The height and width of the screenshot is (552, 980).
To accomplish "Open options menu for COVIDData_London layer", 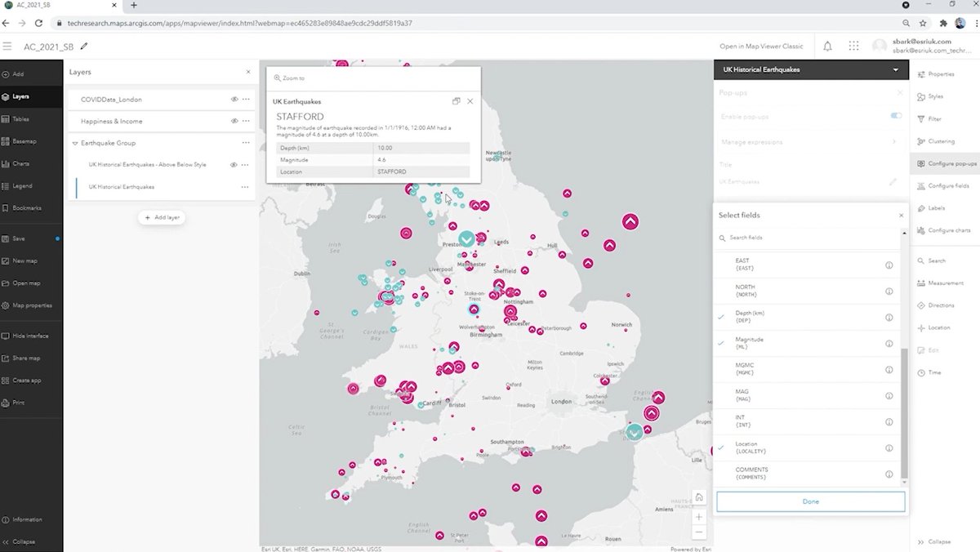I will [244, 99].
